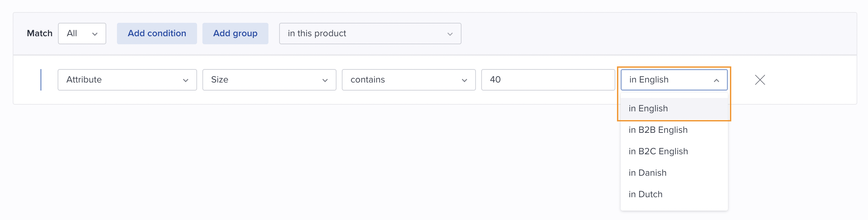This screenshot has height=220, width=868.
Task: Click the Add condition button
Action: point(157,34)
